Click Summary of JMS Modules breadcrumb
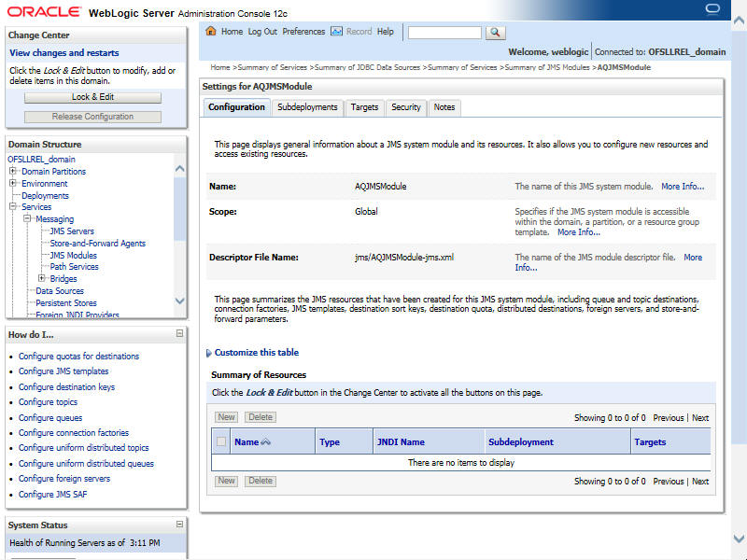This screenshot has width=747, height=560. coord(547,67)
